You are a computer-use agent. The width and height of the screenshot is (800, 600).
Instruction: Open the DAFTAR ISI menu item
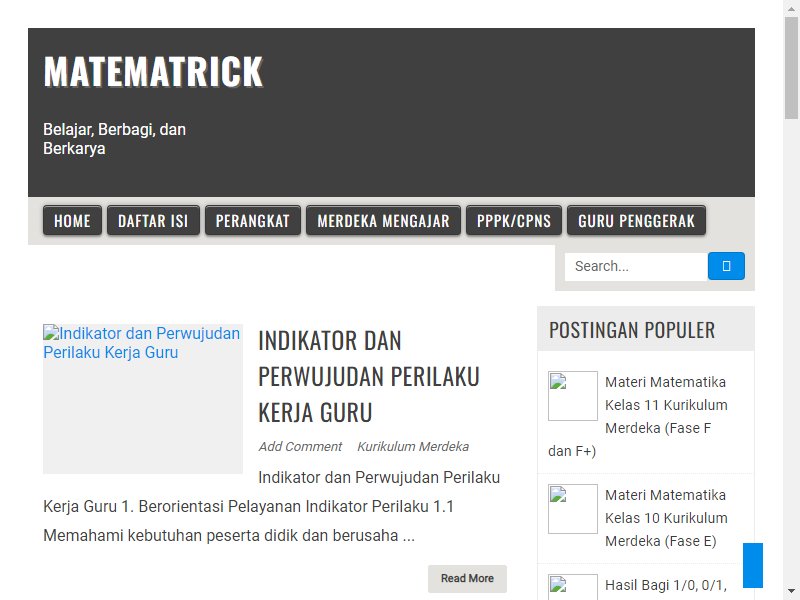coord(153,220)
